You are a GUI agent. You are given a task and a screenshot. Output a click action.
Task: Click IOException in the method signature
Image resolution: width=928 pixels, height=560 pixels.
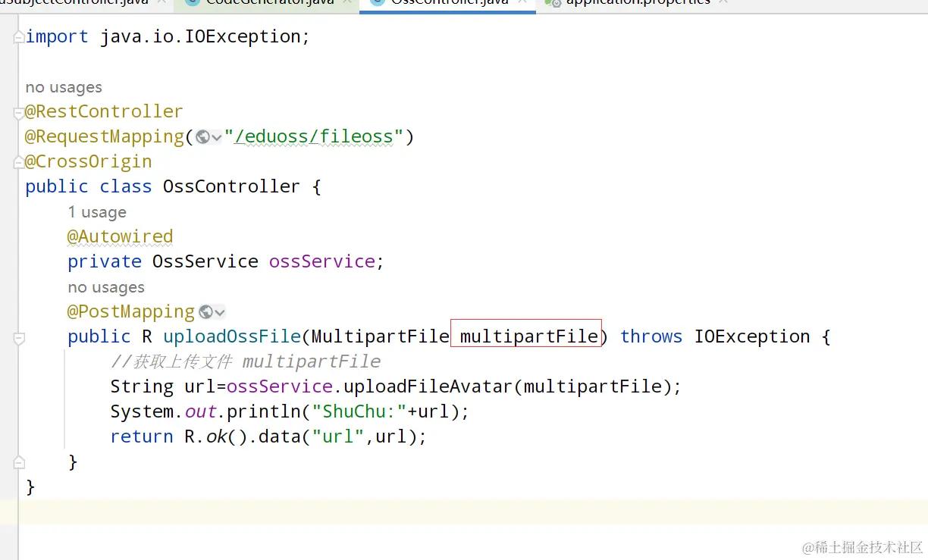(x=752, y=336)
